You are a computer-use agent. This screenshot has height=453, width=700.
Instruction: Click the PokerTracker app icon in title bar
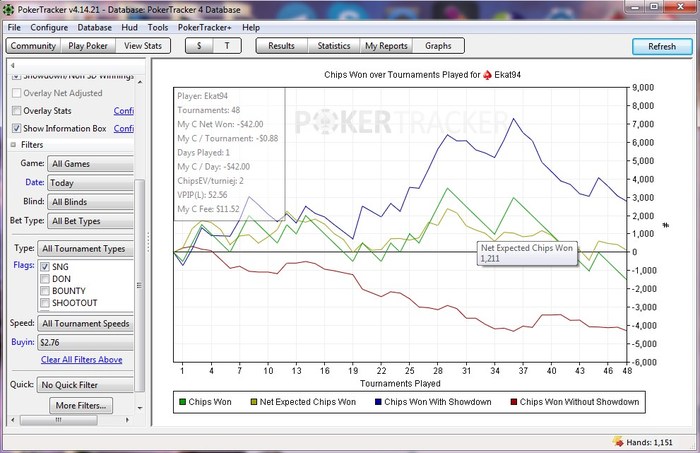pos(8,9)
